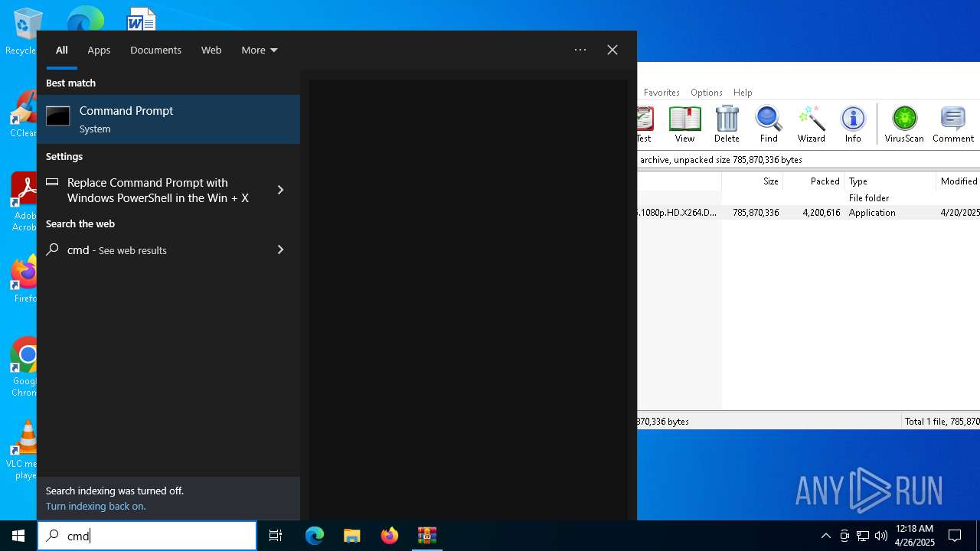
Task: Click Turn indexing back on link
Action: pyautogui.click(x=96, y=506)
